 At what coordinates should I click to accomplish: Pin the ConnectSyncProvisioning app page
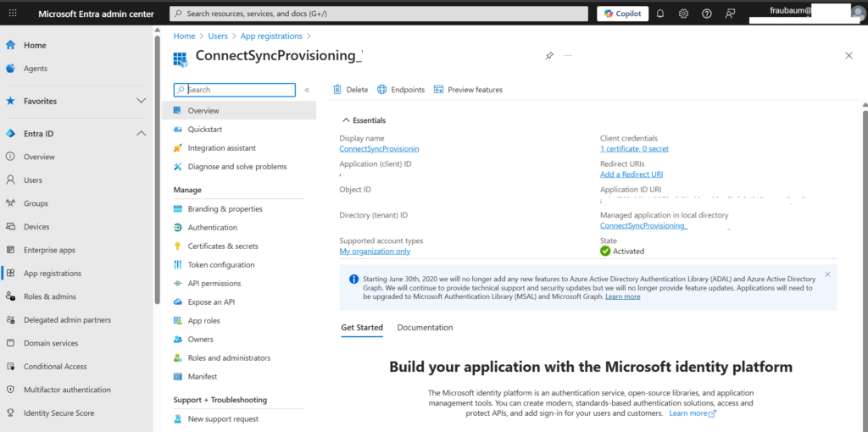(548, 56)
